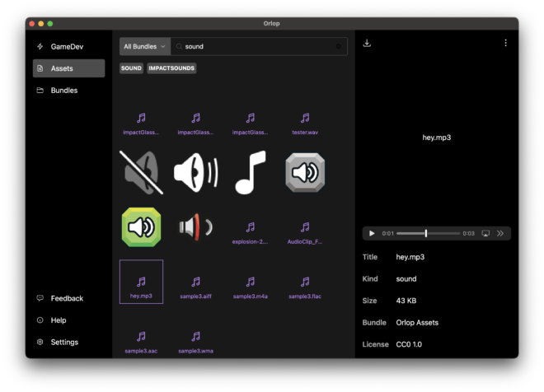544x392 pixels.
Task: Select the gray speaker button asset
Action: click(305, 172)
